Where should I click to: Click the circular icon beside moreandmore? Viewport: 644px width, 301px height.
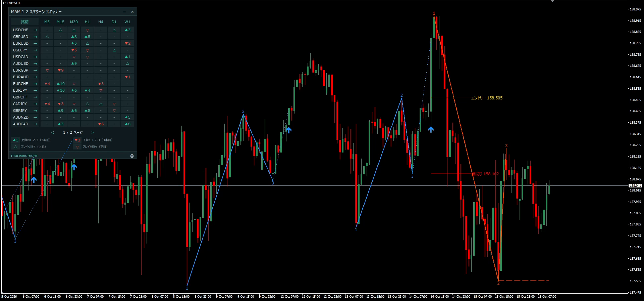[x=132, y=156]
